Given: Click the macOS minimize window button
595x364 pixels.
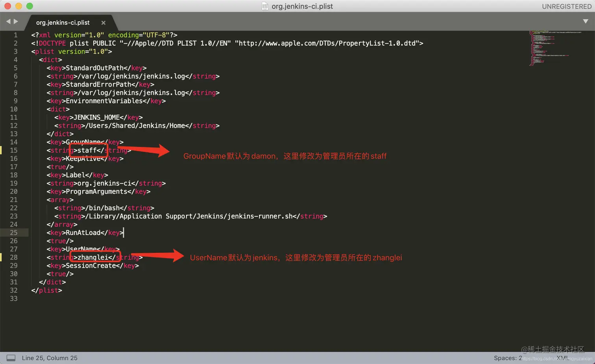Looking at the screenshot, I should [18, 6].
